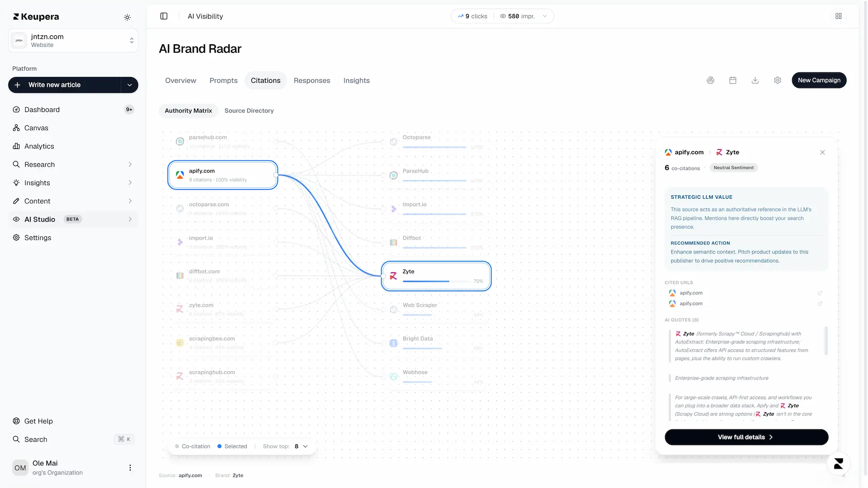Select the scrapinghub.com source node
The height and width of the screenshot is (488, 868).
222,376
